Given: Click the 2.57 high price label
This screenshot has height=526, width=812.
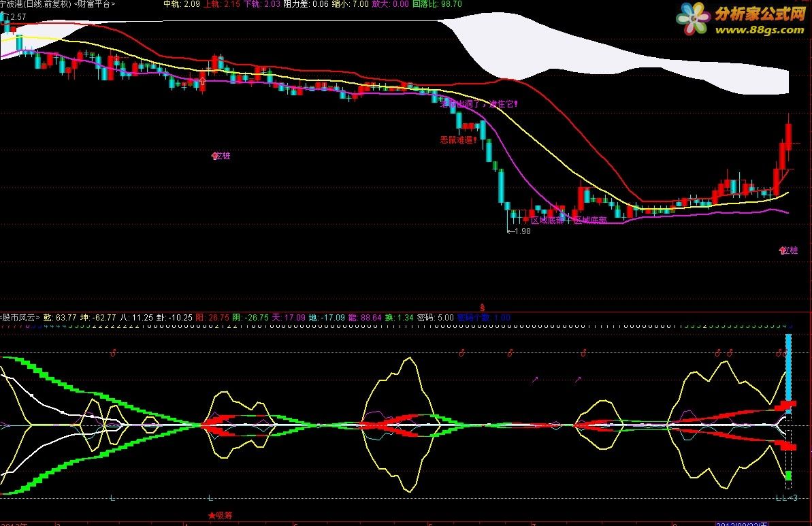Looking at the screenshot, I should click(x=18, y=16).
